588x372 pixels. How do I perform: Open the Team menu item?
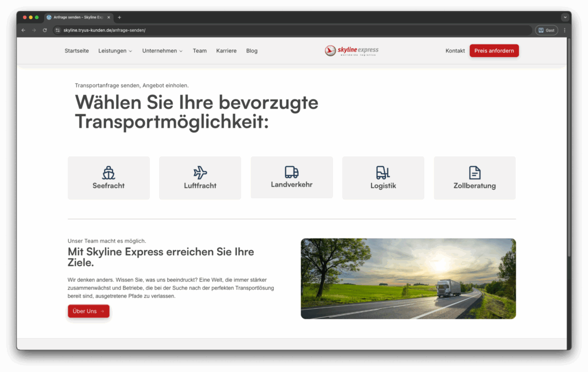click(x=199, y=51)
